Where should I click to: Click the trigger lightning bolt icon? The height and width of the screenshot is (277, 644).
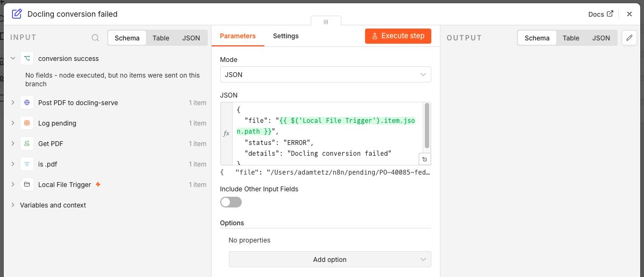click(x=98, y=184)
